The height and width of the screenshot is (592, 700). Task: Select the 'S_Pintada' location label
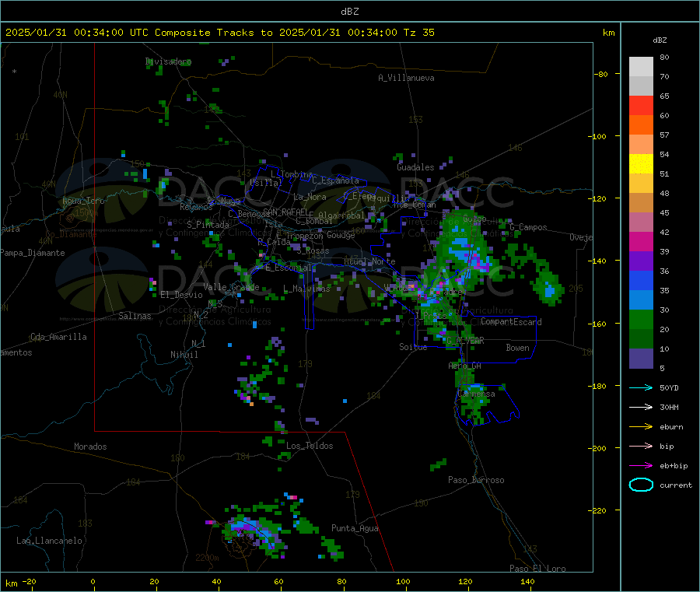208,224
